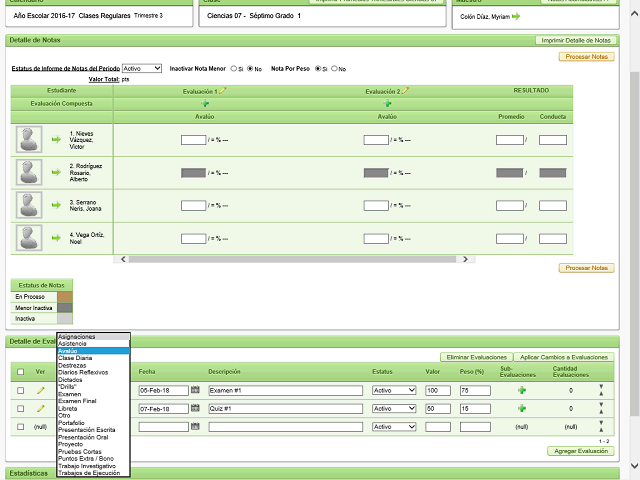Tick the checkbox for Examen #1 row
Image resolution: width=640 pixels, height=480 pixels.
(20, 390)
